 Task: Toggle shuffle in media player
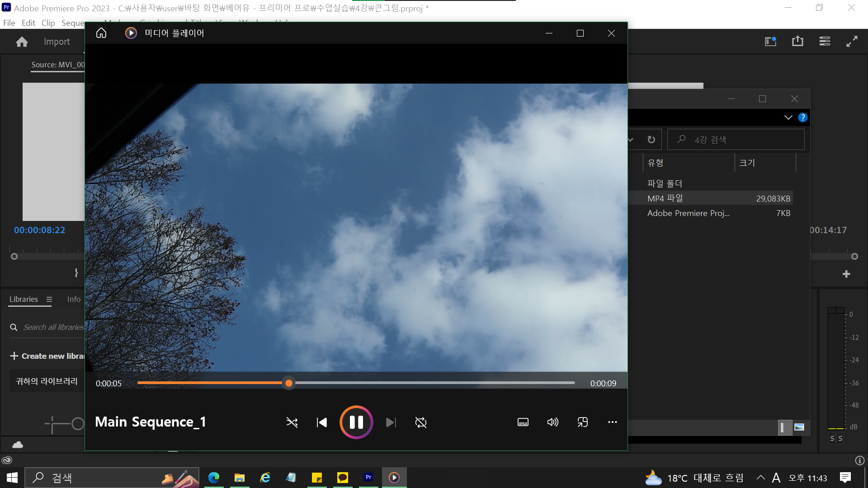pyautogui.click(x=292, y=422)
